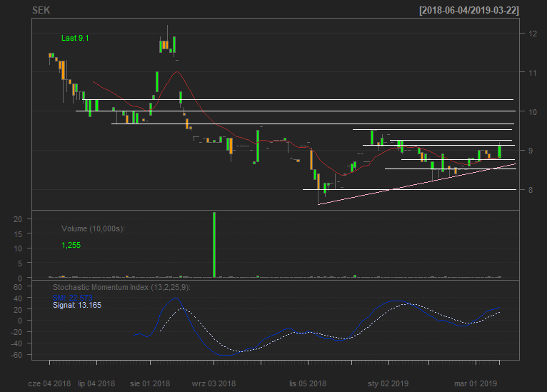Click the tall green volume spike bar
Screen dimensions: 547x392
tap(214, 245)
